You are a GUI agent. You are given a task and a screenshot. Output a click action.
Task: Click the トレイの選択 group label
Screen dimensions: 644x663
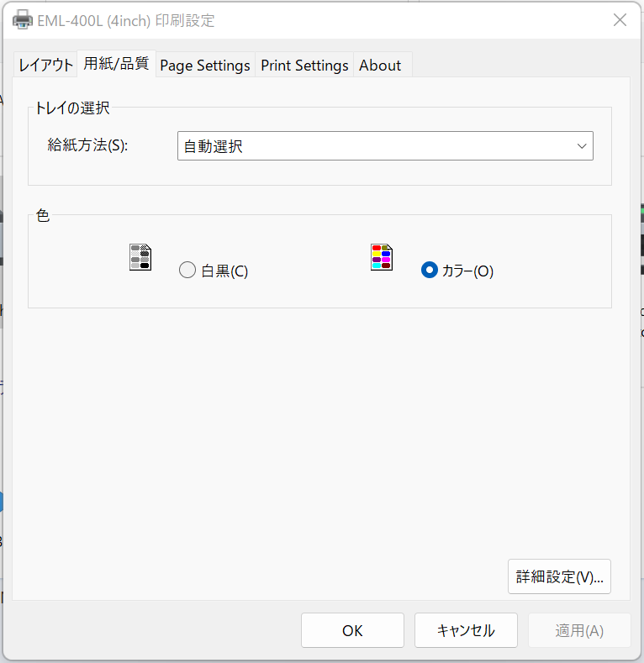pos(72,108)
